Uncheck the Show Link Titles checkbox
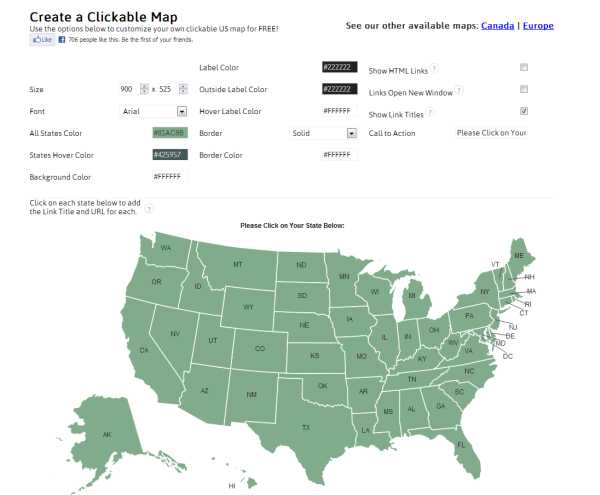Image resolution: width=600 pixels, height=495 pixels. click(x=524, y=111)
